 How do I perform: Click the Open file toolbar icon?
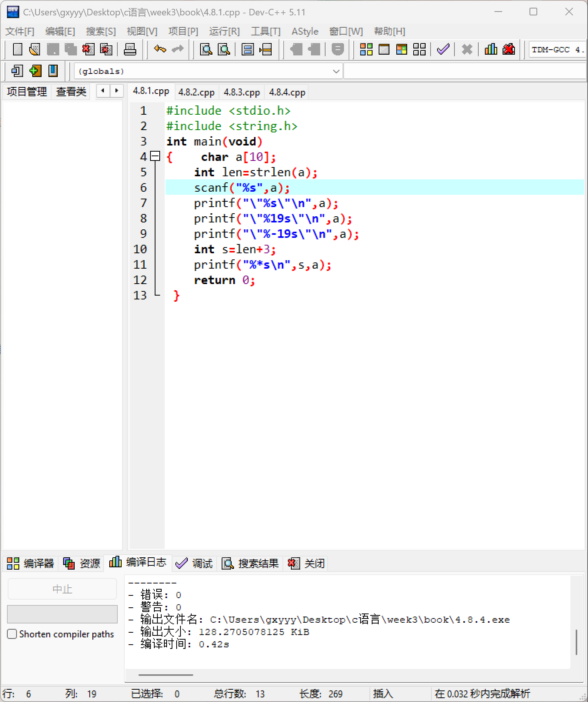tap(35, 50)
